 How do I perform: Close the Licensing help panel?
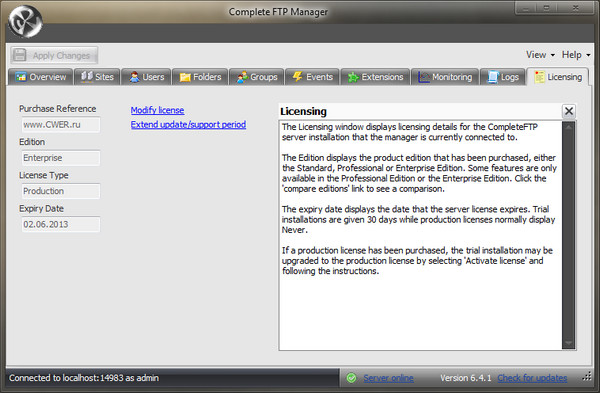569,111
